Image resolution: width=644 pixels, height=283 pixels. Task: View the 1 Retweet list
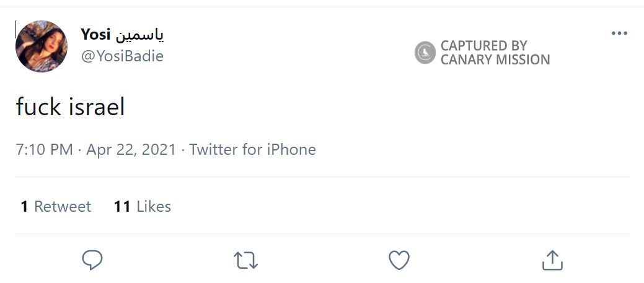(x=56, y=206)
